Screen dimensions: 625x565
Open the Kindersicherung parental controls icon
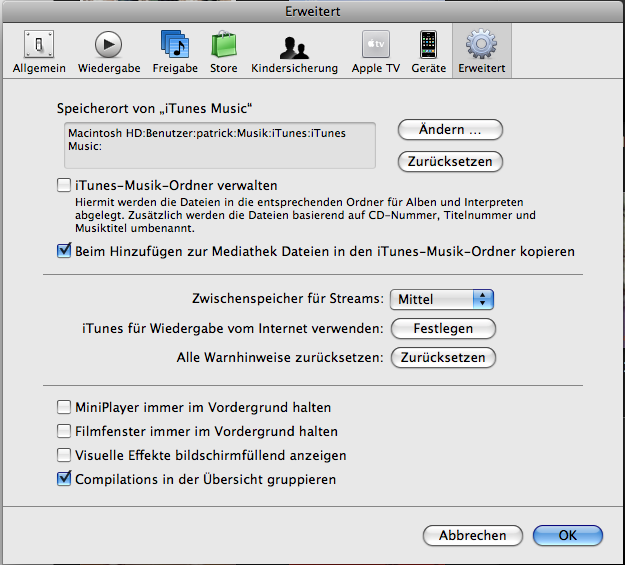pos(294,47)
